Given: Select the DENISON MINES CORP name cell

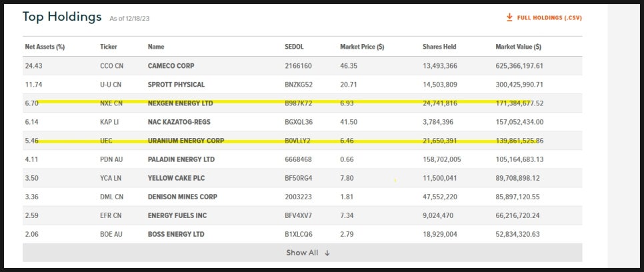Looking at the screenshot, I should [183, 197].
